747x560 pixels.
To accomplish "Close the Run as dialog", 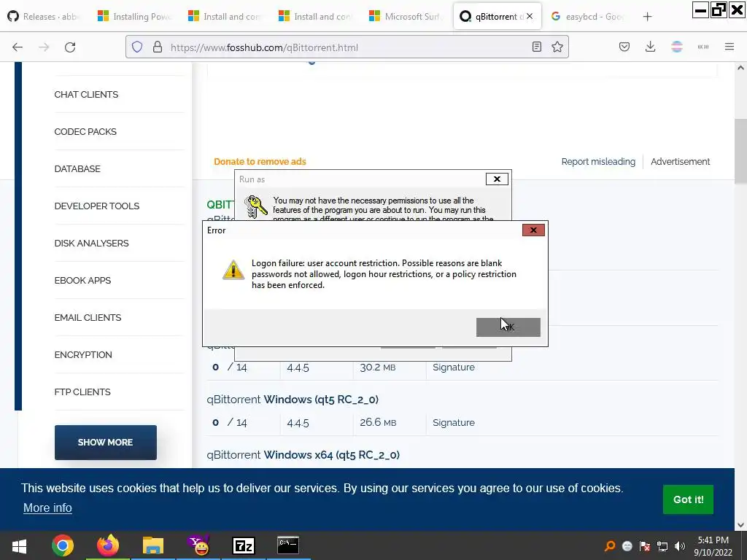I will [x=497, y=179].
